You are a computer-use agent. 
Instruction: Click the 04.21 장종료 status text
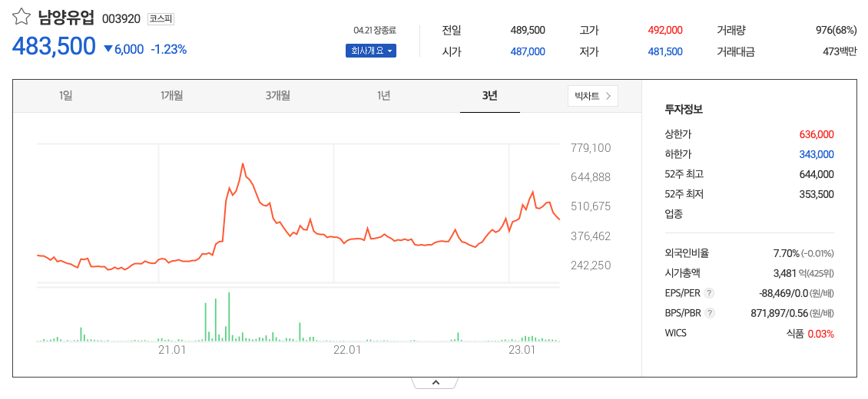[x=375, y=31]
